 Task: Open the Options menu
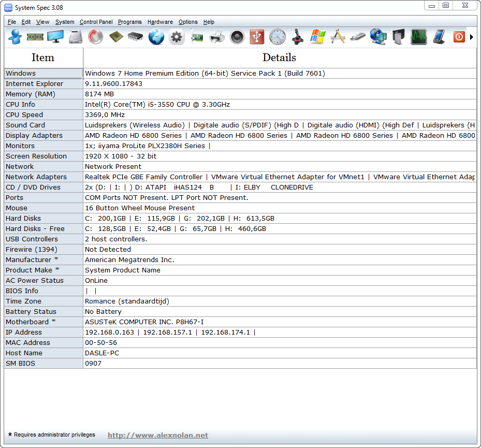click(188, 22)
